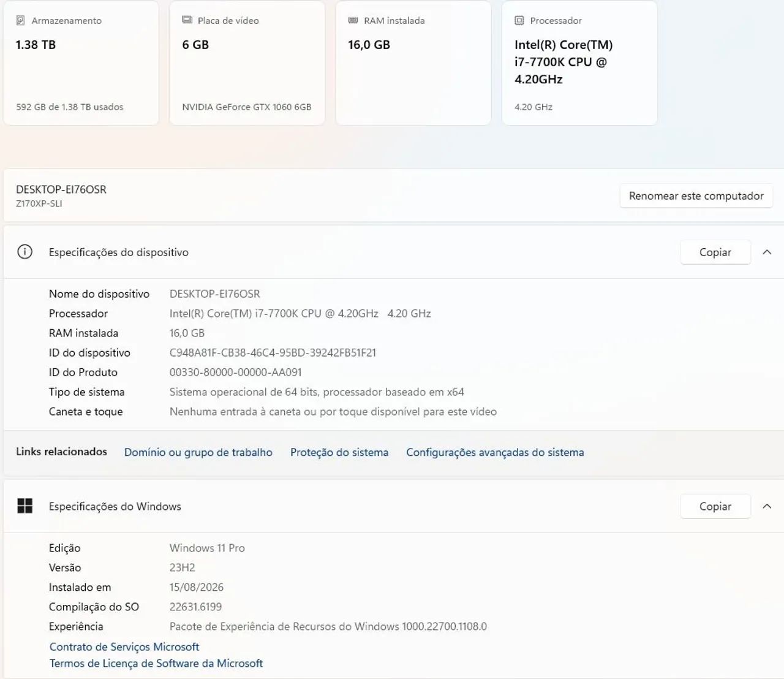Click the Experiência Pacote de Recursos value
Viewport: 784px width, 679px height.
328,626
